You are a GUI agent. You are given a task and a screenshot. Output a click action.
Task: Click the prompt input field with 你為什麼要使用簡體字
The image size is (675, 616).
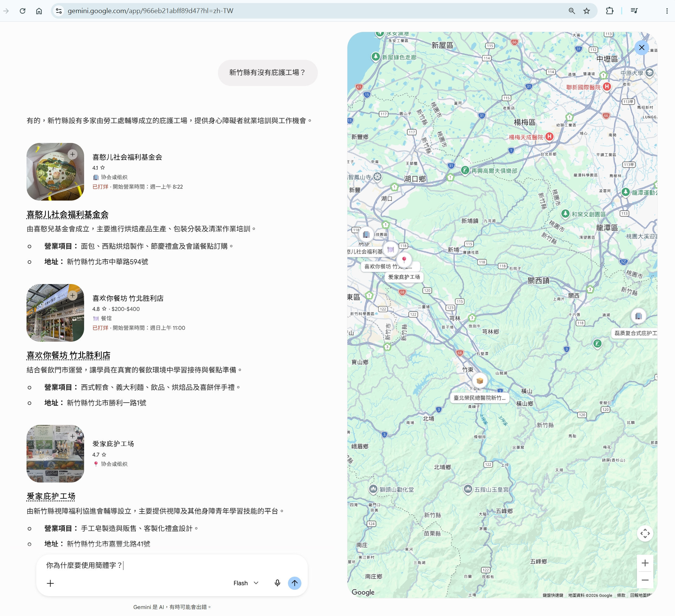pyautogui.click(x=172, y=565)
